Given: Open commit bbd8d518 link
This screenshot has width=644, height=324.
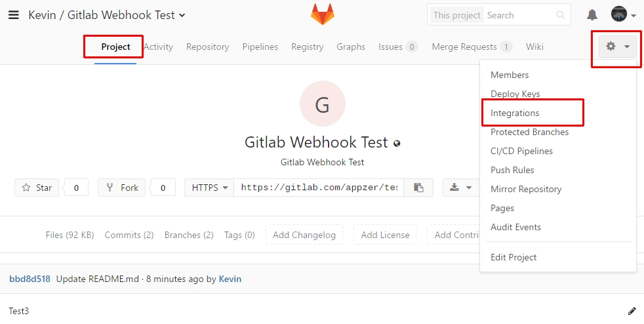Looking at the screenshot, I should coord(30,279).
